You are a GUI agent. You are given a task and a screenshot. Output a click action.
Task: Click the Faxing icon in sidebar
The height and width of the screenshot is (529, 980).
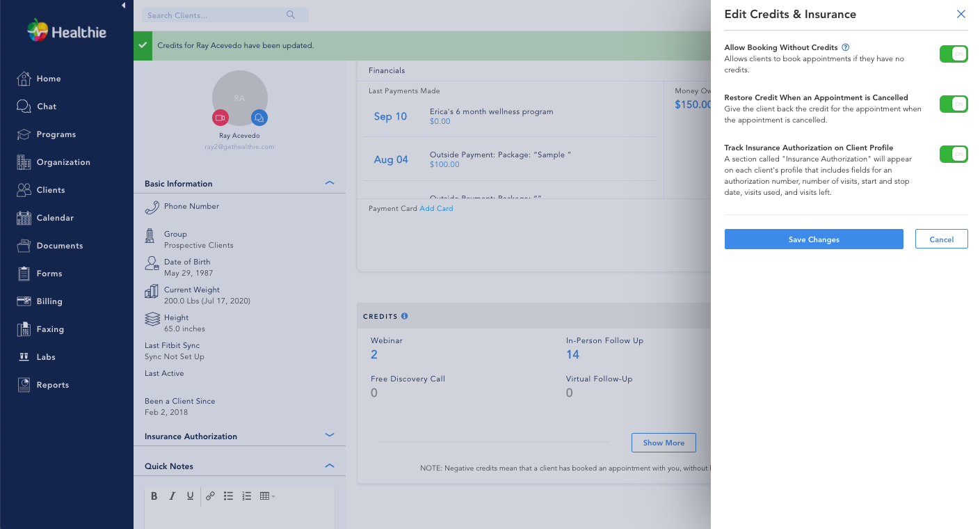(24, 329)
